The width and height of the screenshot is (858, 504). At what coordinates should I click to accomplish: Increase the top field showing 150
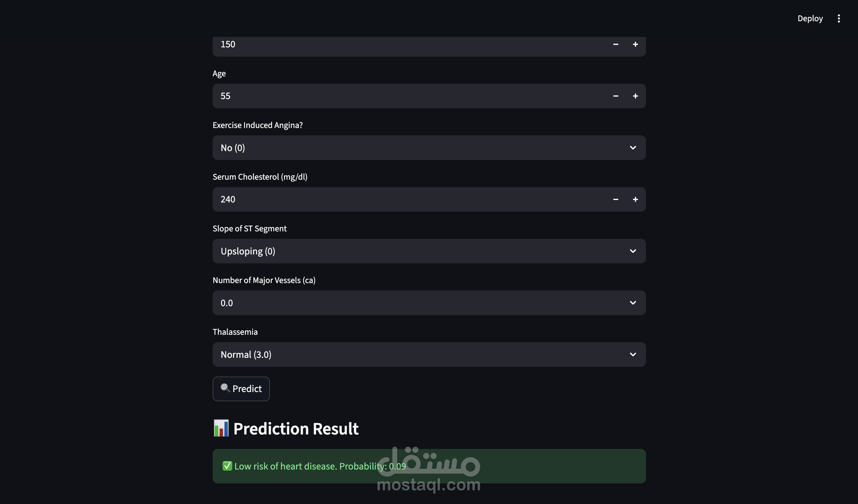[x=635, y=44]
